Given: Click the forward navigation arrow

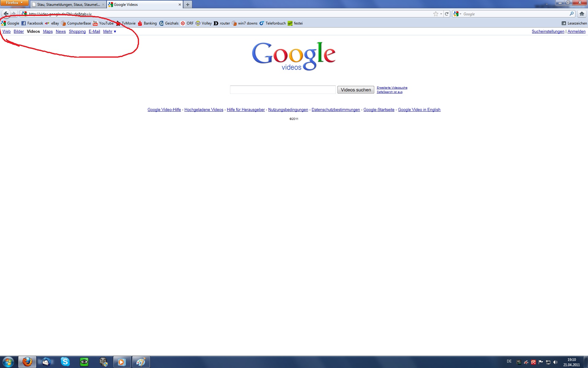Looking at the screenshot, I should [x=14, y=14].
